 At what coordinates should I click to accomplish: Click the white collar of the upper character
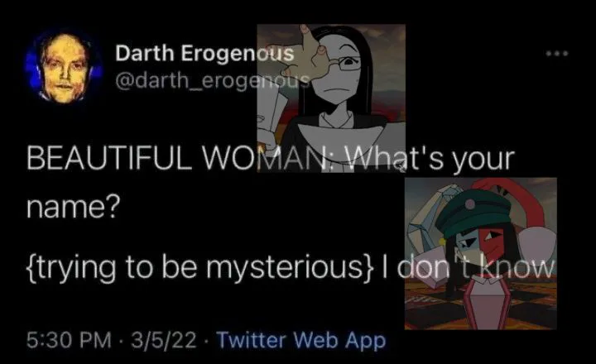[x=334, y=120]
